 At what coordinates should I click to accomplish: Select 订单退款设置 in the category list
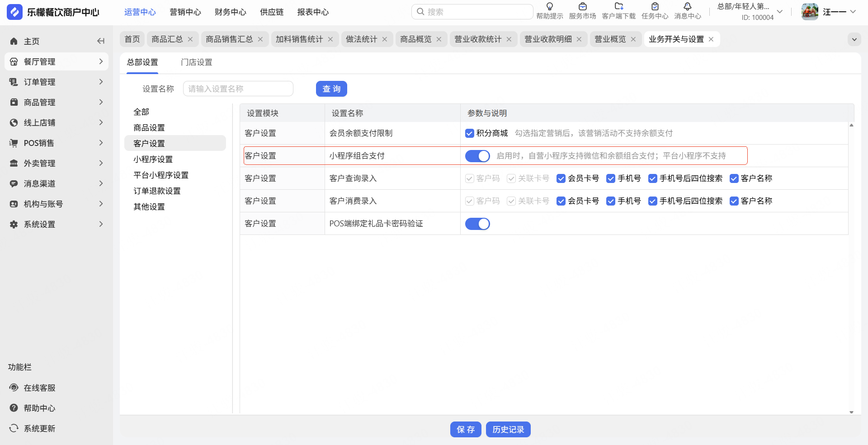157,191
